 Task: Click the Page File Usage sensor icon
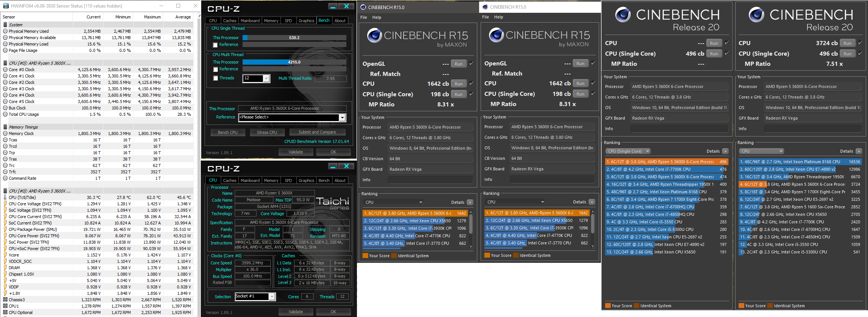tap(5, 50)
